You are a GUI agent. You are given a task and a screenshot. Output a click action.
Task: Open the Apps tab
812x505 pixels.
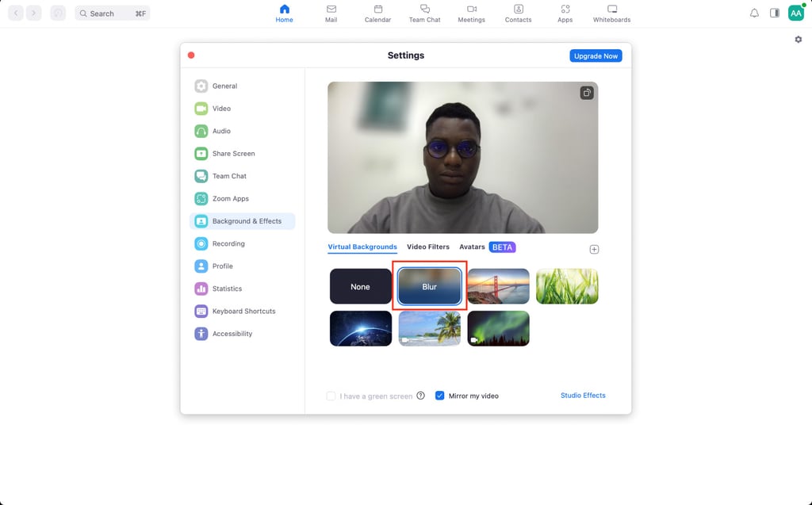point(565,13)
